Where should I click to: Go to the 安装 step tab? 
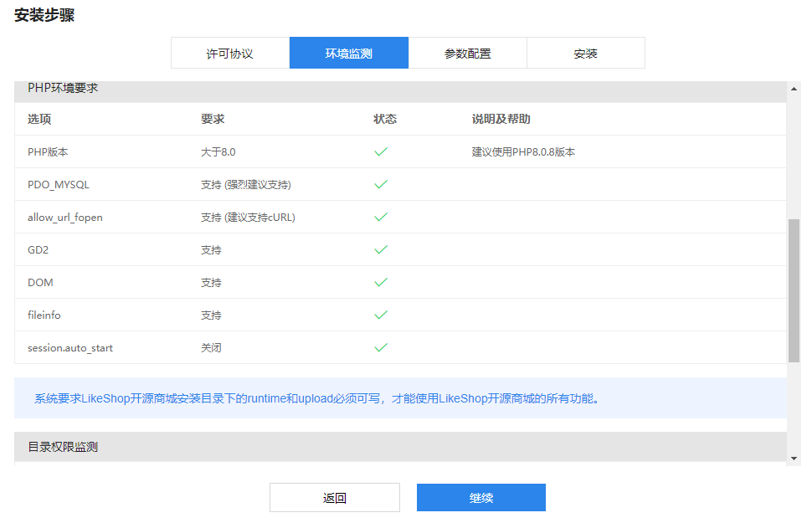(586, 53)
